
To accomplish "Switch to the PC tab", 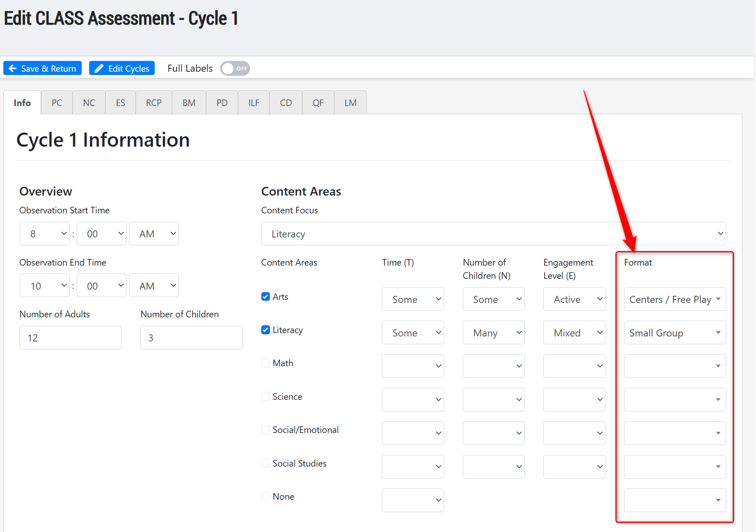I will [57, 102].
